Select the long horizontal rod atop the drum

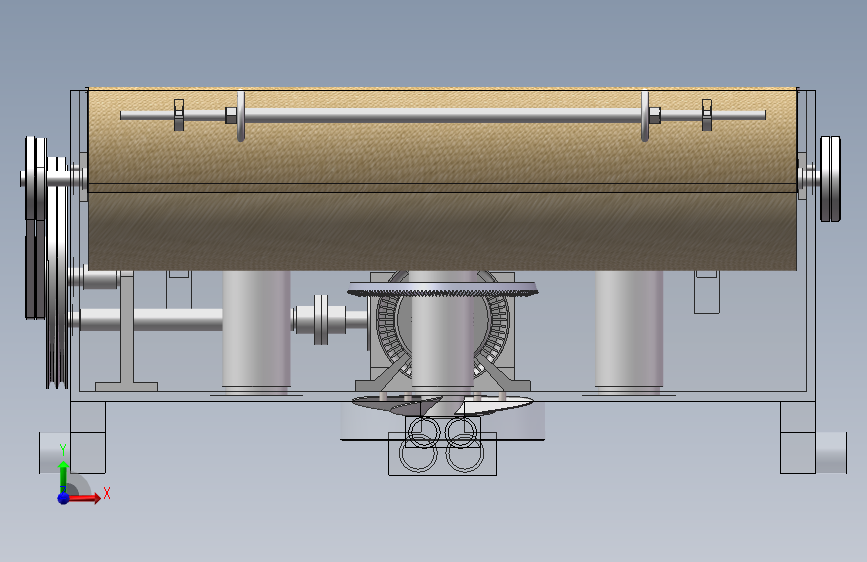pos(442,115)
